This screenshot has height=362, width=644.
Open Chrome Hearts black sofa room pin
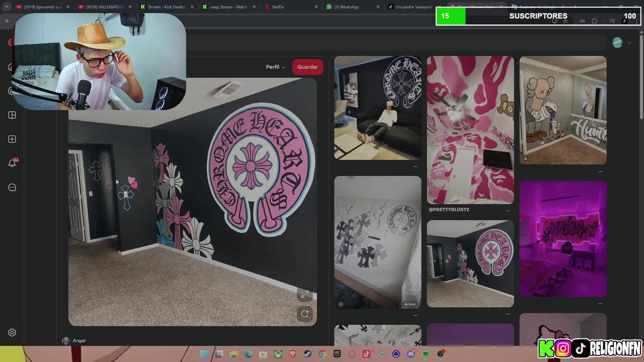click(x=378, y=108)
